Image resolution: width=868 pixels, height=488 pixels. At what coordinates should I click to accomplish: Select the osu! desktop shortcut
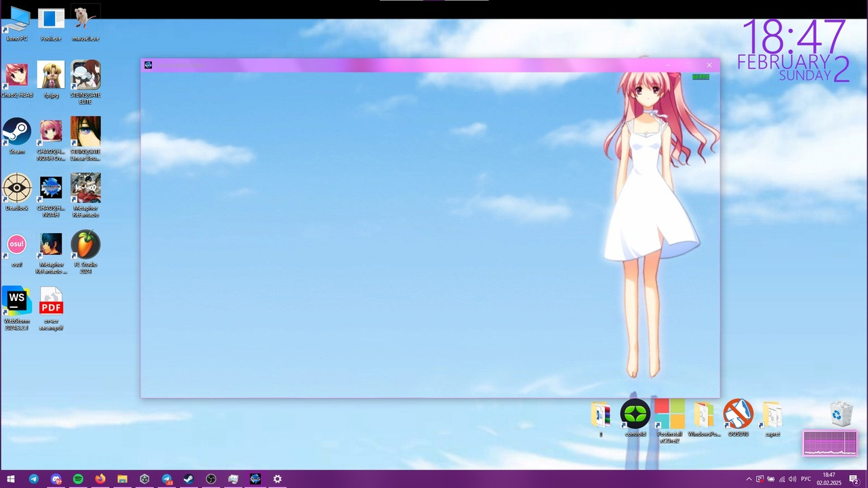[x=17, y=245]
